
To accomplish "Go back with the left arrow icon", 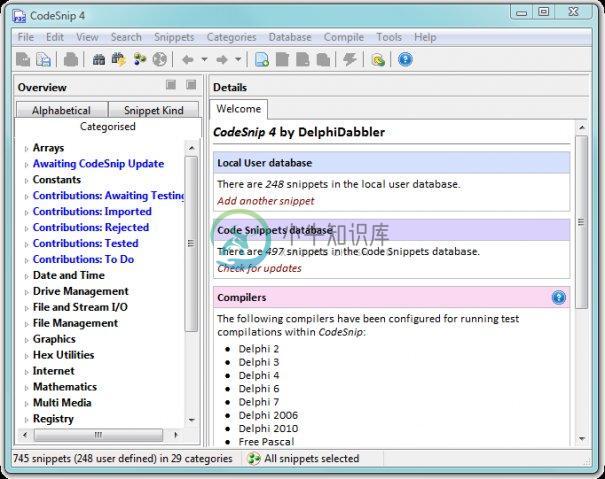I will (x=188, y=59).
